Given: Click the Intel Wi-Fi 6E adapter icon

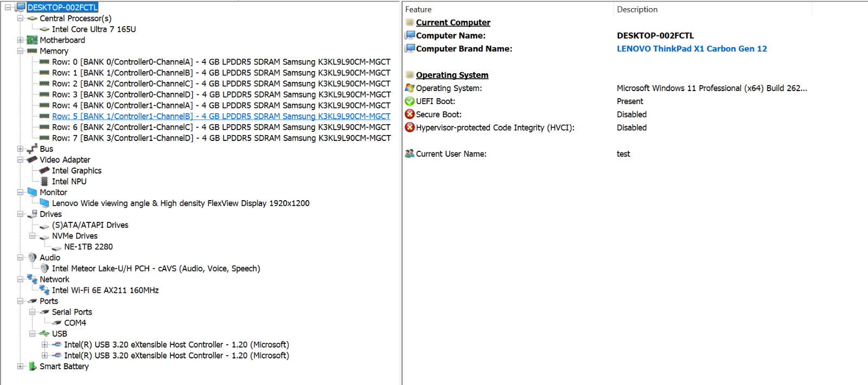Looking at the screenshot, I should coord(44,290).
